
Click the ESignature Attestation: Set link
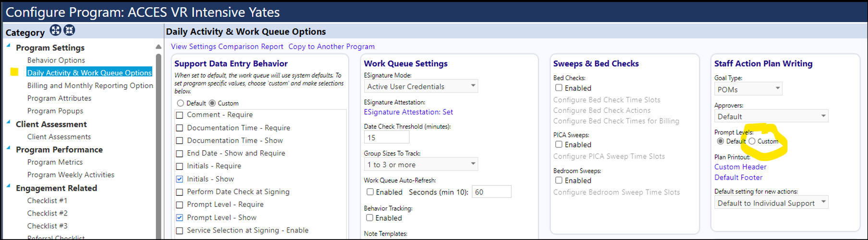click(x=408, y=112)
